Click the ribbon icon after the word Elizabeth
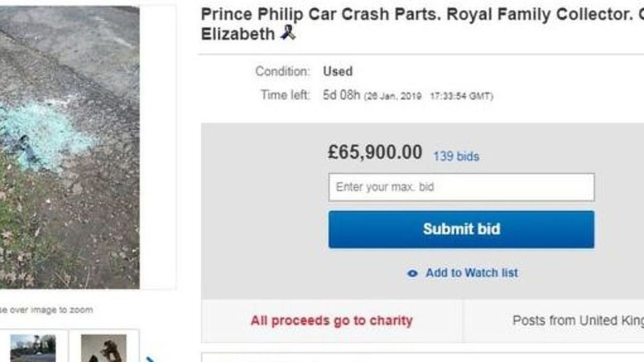 [x=288, y=34]
